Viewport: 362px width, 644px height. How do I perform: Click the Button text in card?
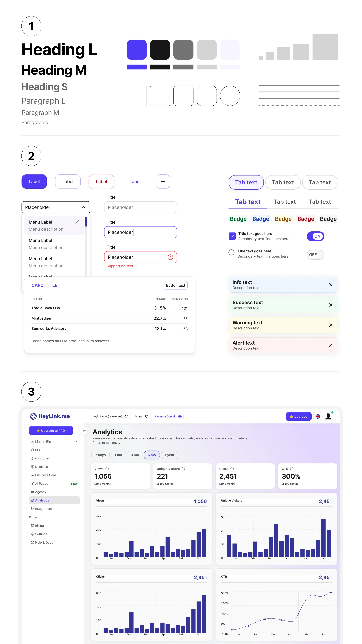tap(175, 286)
